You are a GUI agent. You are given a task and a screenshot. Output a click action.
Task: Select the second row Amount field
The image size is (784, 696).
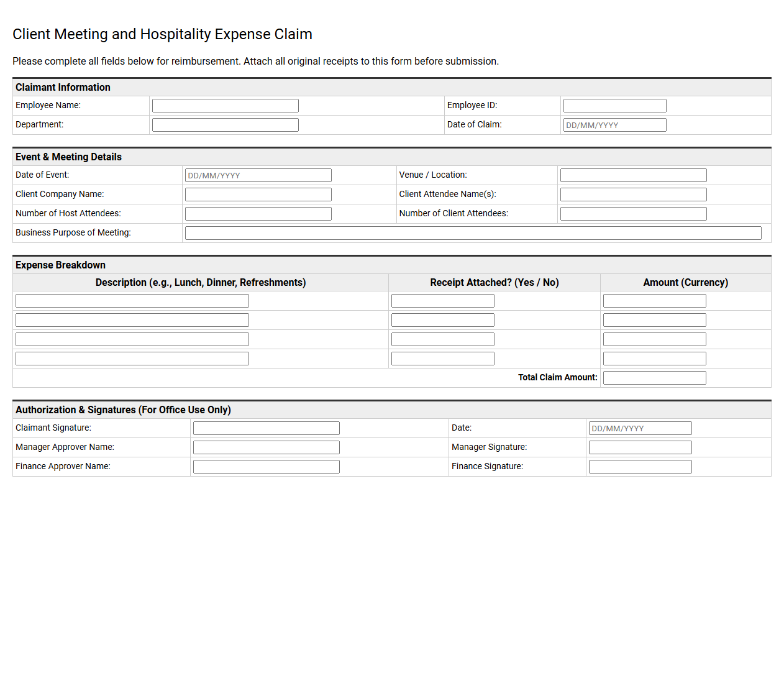655,320
